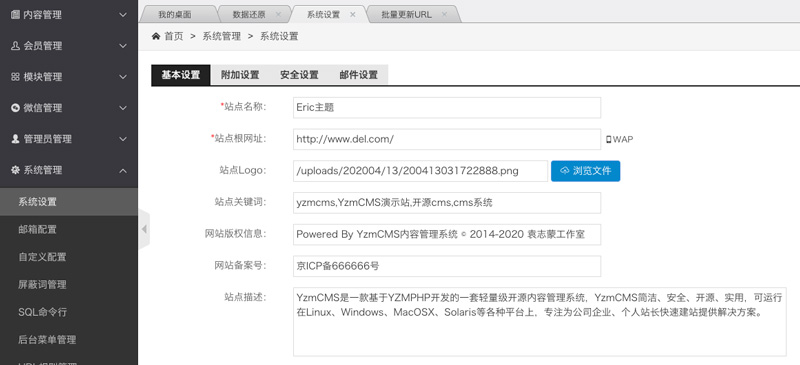Open 后台菜单管理 in the sidebar
The width and height of the screenshot is (800, 365).
coord(69,339)
